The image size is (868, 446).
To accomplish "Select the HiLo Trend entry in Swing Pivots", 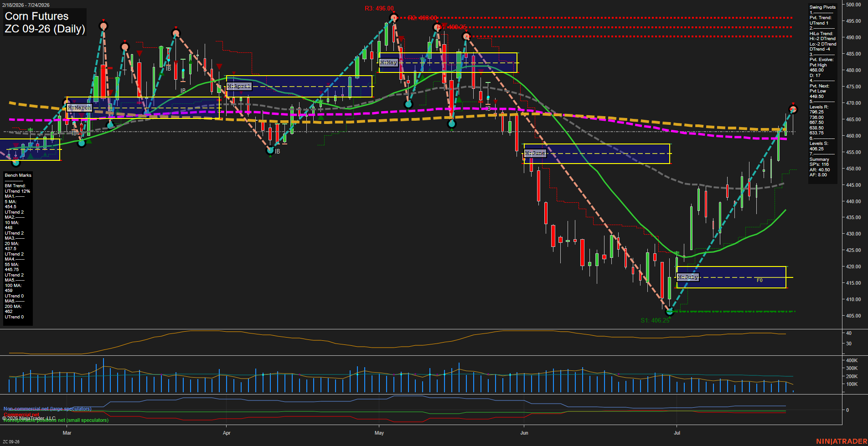I will (x=821, y=34).
